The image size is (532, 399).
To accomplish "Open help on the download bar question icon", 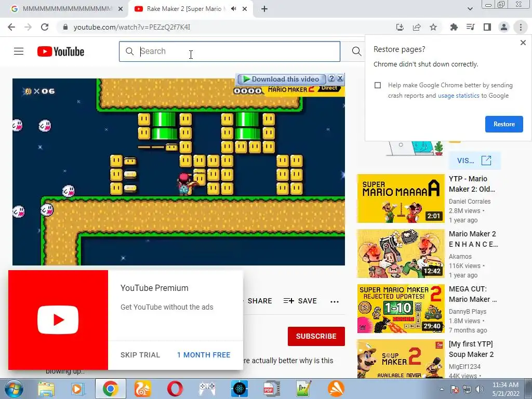I will point(331,79).
